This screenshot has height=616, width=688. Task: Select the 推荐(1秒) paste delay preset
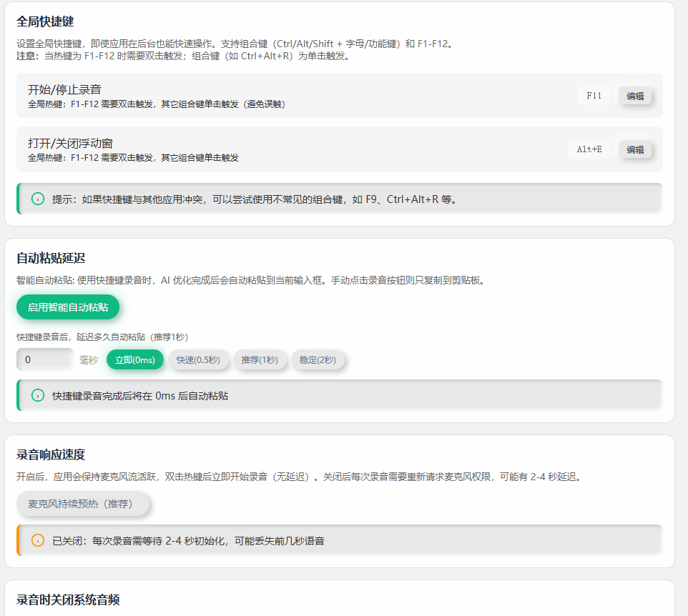260,359
